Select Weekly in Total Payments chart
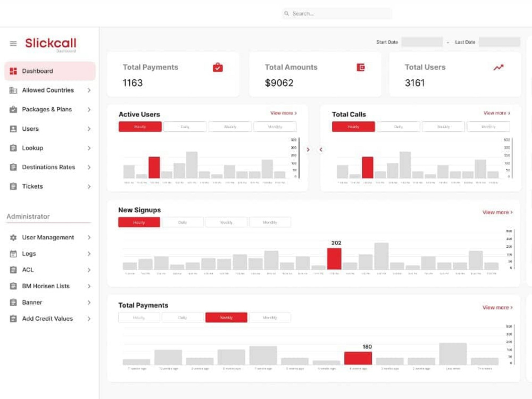Viewport: 532px width, 399px height. [226, 318]
